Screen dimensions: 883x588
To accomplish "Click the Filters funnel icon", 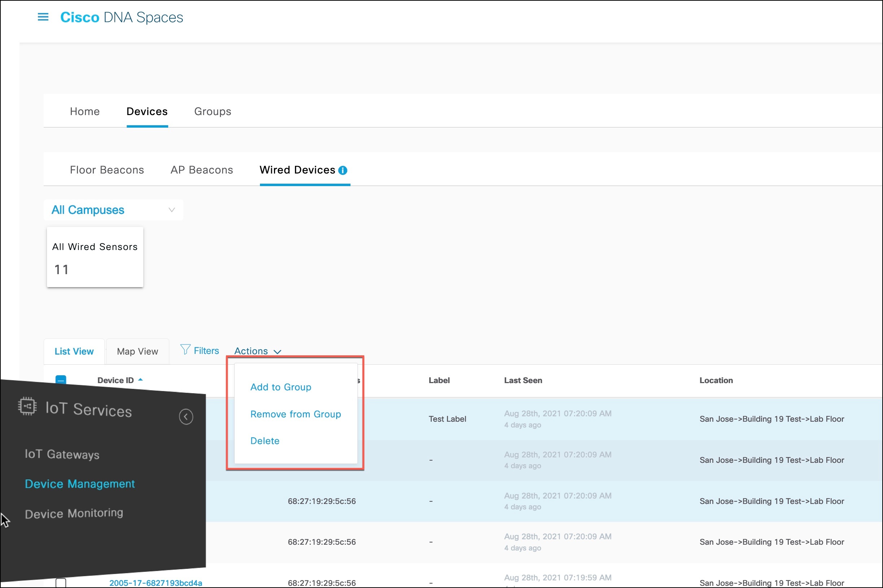I will 185,350.
